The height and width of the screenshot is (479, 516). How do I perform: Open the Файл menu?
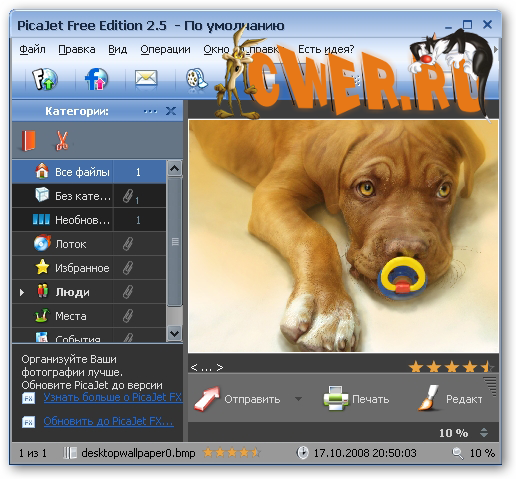coord(32,50)
